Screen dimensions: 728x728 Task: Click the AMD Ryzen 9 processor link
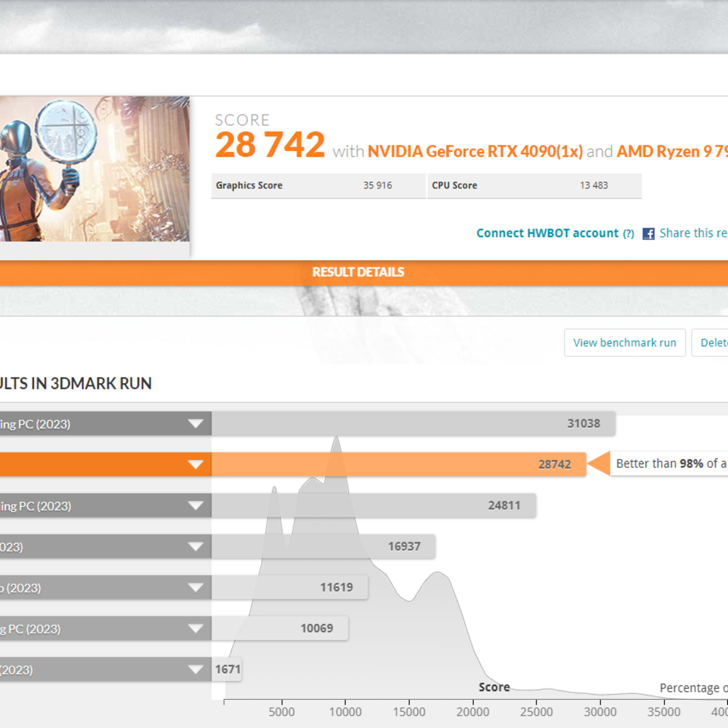672,151
